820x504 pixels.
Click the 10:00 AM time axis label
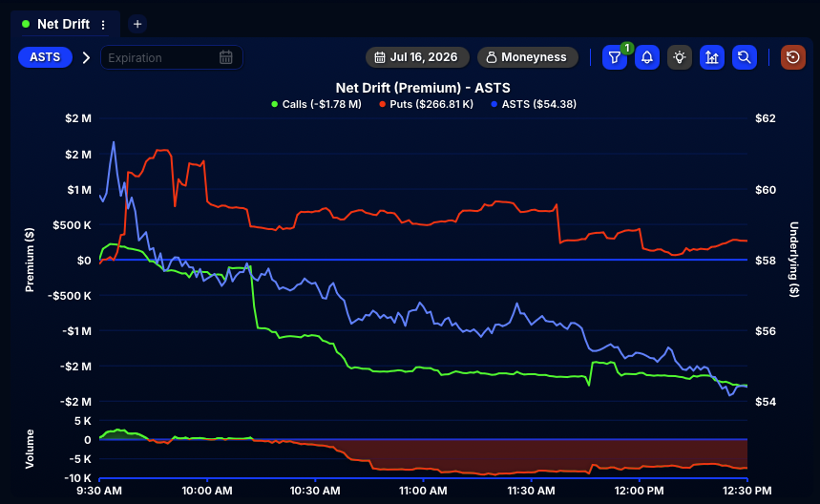coord(207,491)
